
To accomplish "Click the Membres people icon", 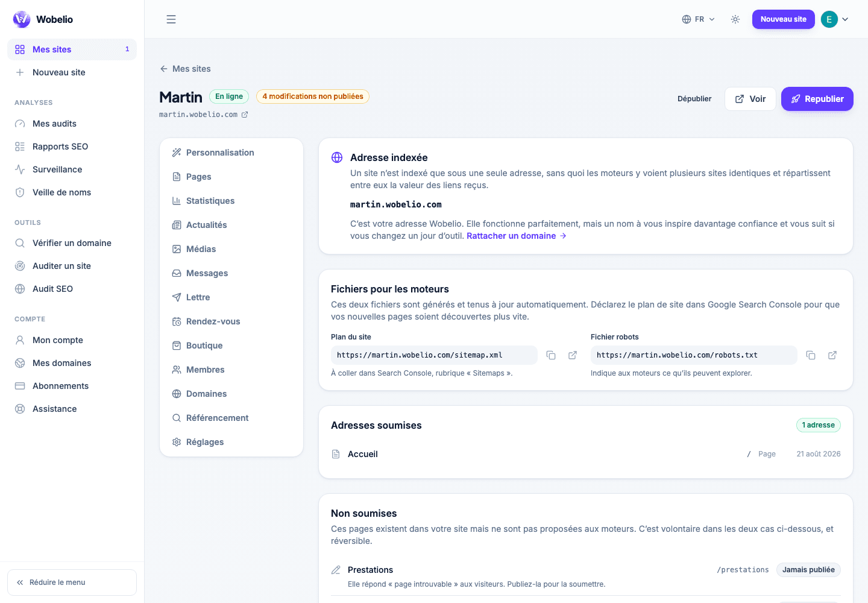I will [x=177, y=370].
